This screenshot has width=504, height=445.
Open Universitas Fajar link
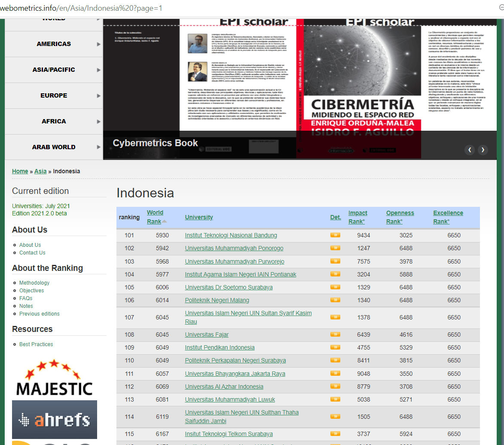(x=207, y=335)
